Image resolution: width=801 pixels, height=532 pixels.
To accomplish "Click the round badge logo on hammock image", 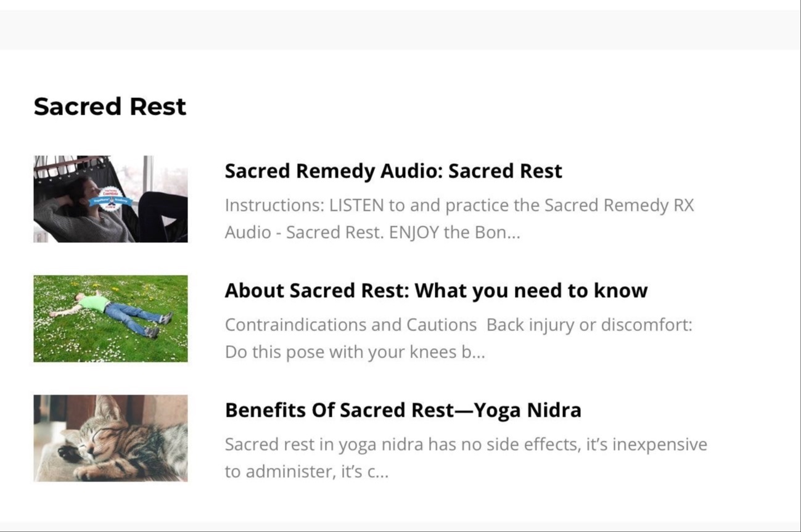I will point(111,199).
